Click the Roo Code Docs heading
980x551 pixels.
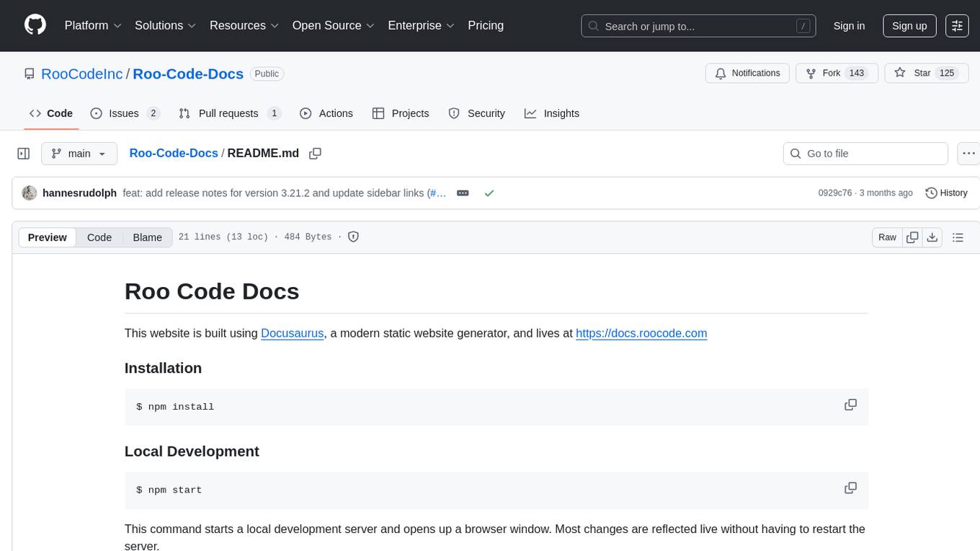click(x=212, y=291)
